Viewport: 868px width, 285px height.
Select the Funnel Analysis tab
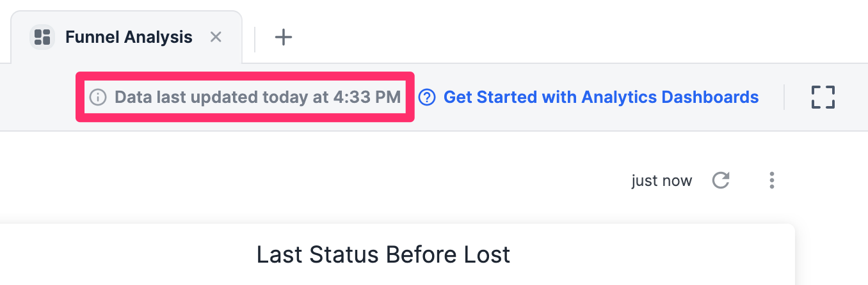click(x=129, y=37)
